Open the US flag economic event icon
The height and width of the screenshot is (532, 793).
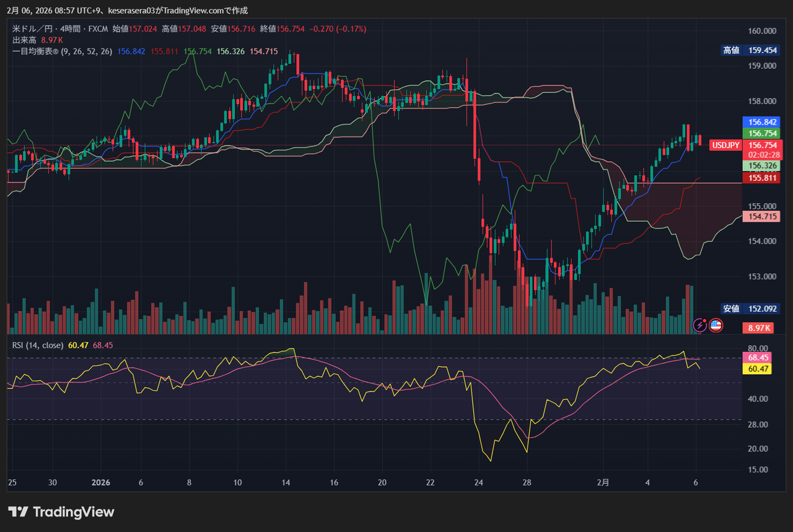[x=716, y=324]
